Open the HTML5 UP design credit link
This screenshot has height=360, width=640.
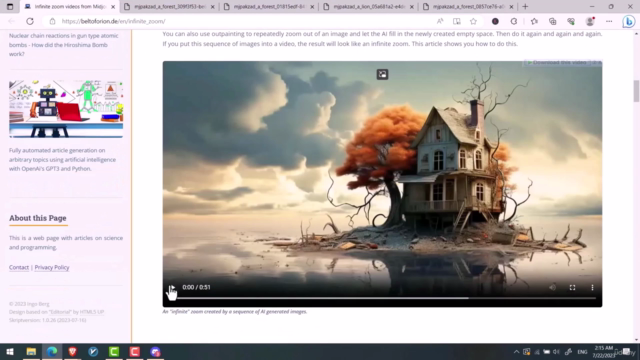(92, 312)
